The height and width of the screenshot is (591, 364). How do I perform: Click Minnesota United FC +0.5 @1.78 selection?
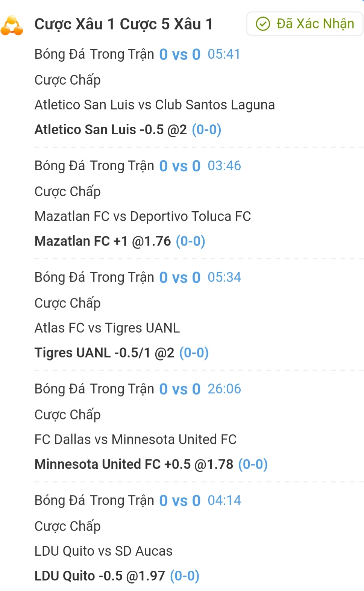134,464
